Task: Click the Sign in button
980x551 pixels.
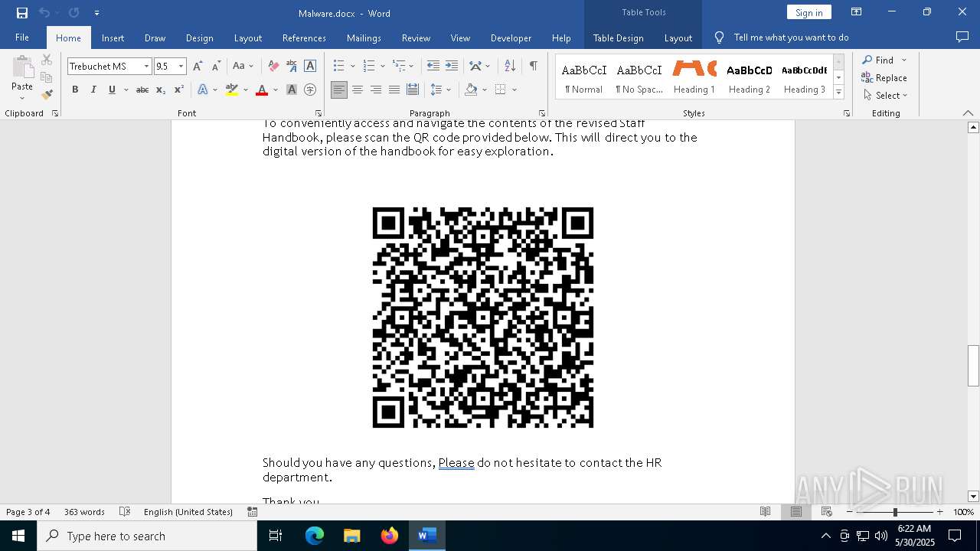Action: pos(808,12)
